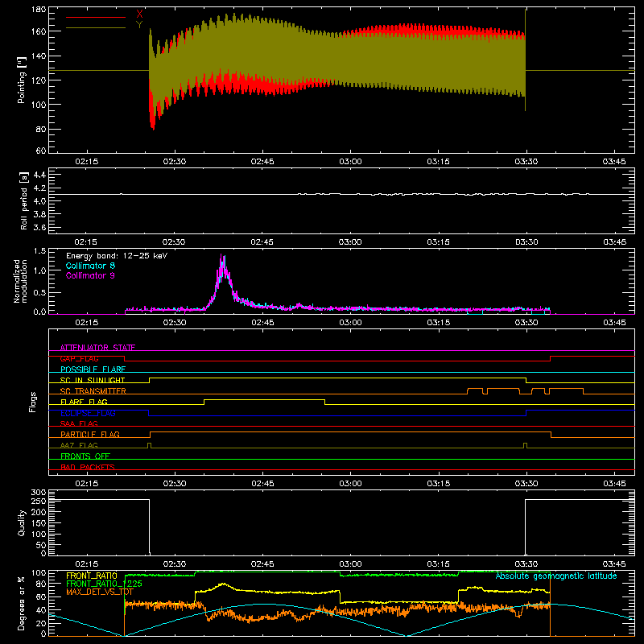Image resolution: width=644 pixels, height=644 pixels.
Task: Click 03:45 tick under quality plot
Action: (614, 564)
